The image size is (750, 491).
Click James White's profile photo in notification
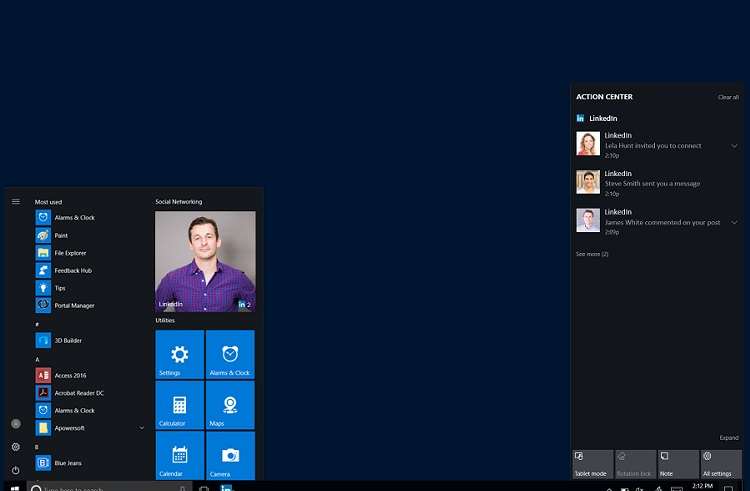(x=588, y=220)
